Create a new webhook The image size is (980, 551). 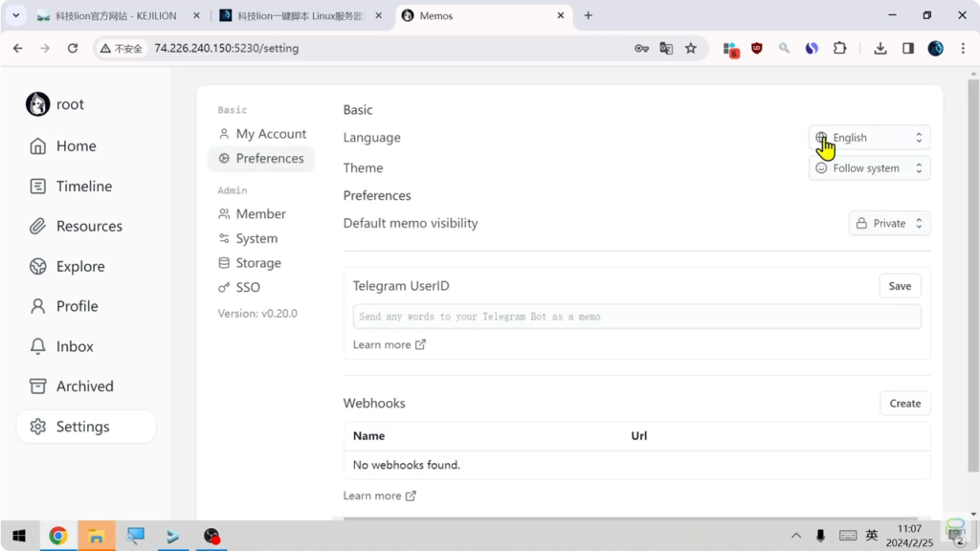(904, 404)
